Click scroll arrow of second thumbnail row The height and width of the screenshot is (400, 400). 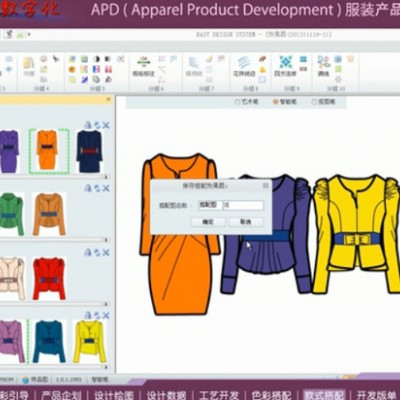106,240
